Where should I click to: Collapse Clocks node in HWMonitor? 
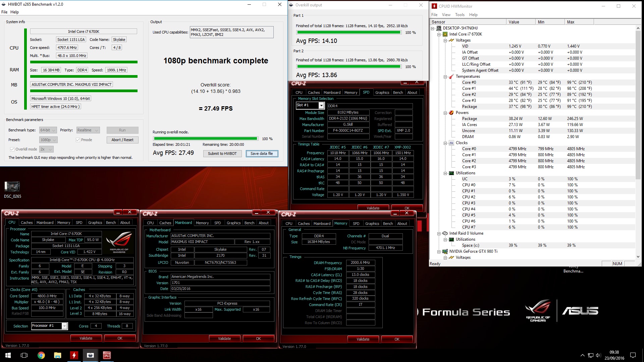[445, 143]
